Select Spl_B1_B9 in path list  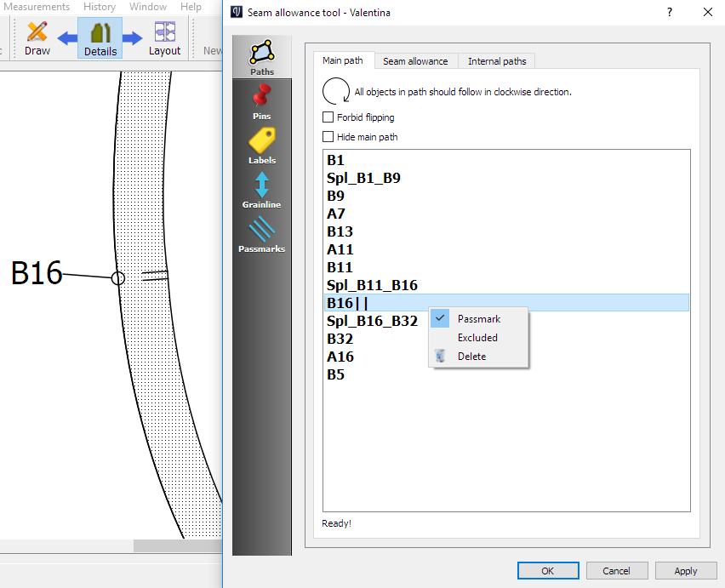coord(506,178)
